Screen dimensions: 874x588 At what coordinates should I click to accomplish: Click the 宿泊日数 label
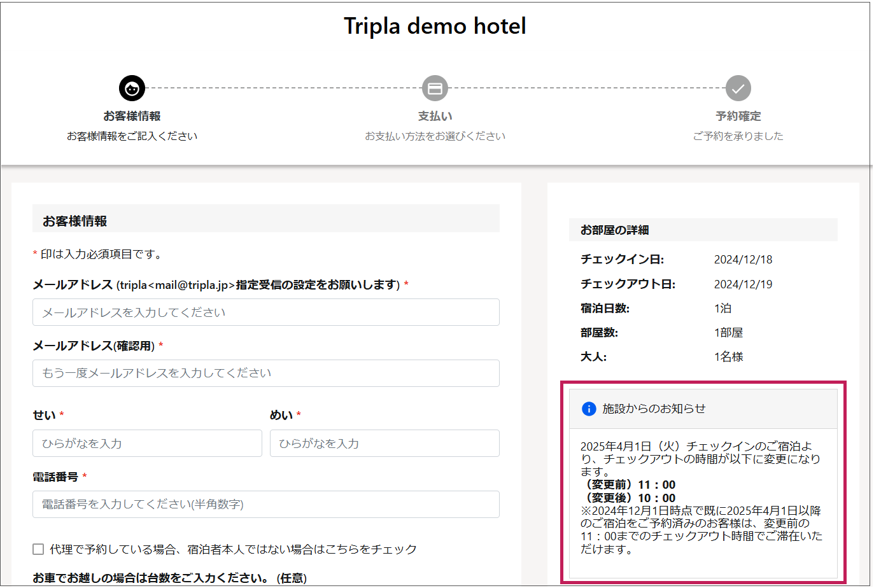coord(605,309)
